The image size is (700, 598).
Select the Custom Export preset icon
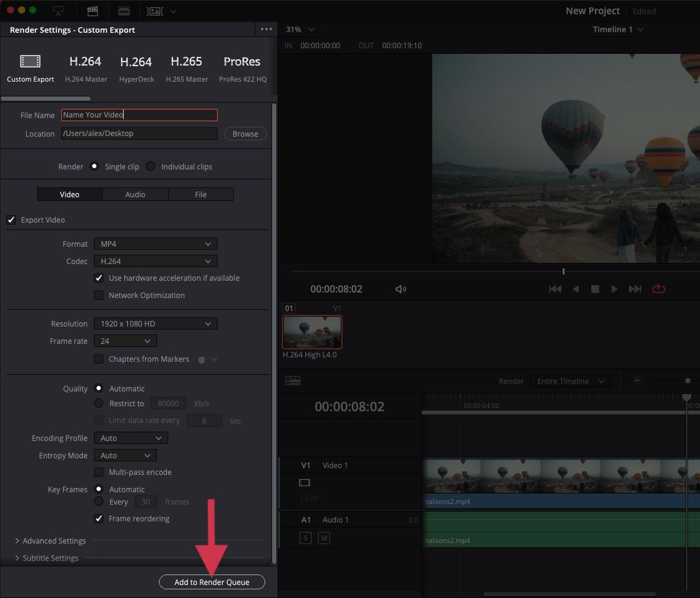tap(30, 61)
